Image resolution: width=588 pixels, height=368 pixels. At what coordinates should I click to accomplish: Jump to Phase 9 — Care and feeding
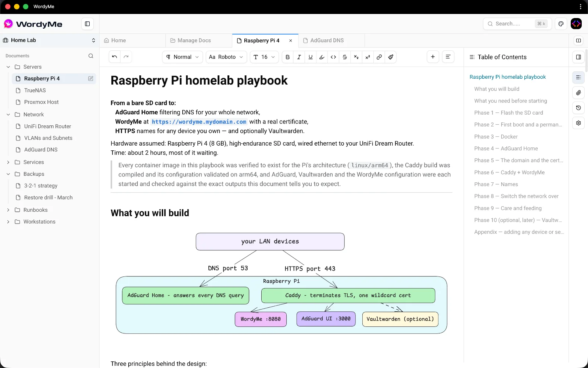pyautogui.click(x=508, y=208)
